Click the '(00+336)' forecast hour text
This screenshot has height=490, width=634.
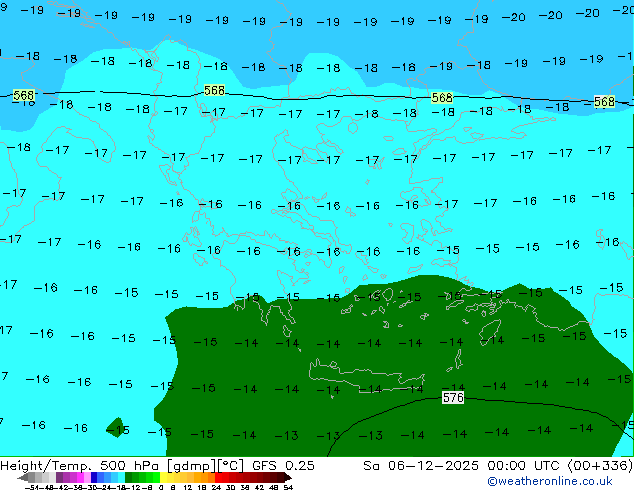[600, 466]
